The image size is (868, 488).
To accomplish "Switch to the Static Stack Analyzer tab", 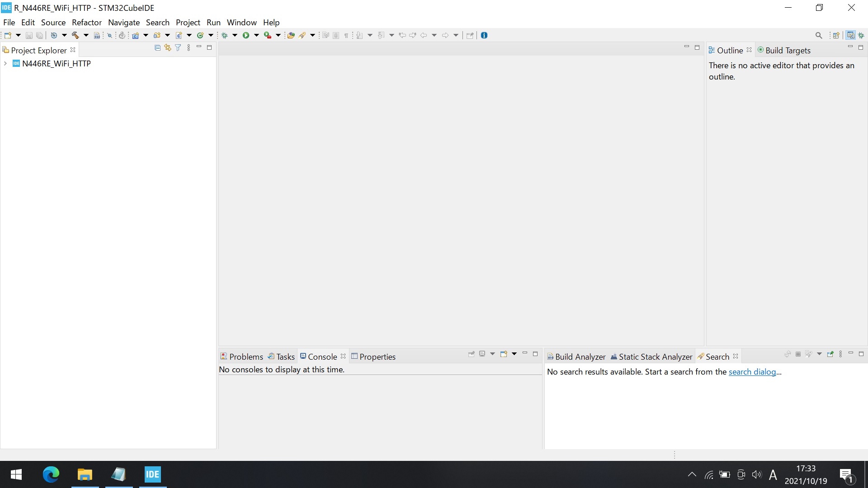I will tap(651, 357).
